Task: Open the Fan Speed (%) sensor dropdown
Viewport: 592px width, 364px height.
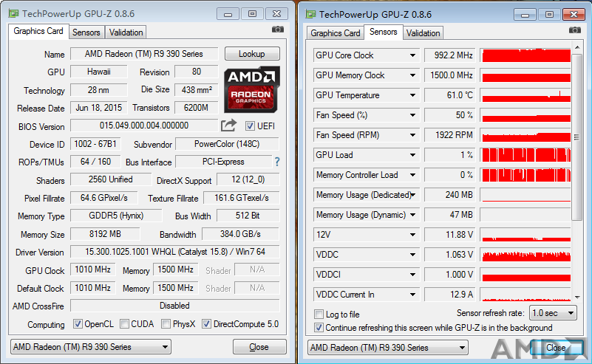Action: coord(412,115)
